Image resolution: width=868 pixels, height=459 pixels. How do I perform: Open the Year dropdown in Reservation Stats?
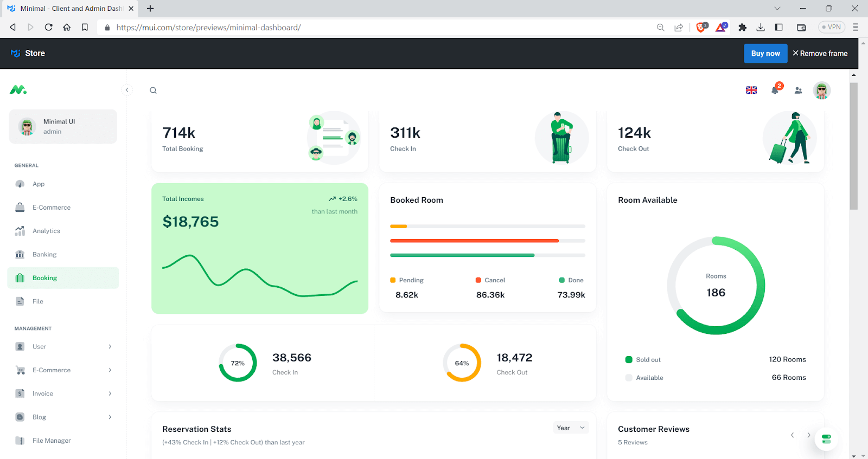pos(571,428)
